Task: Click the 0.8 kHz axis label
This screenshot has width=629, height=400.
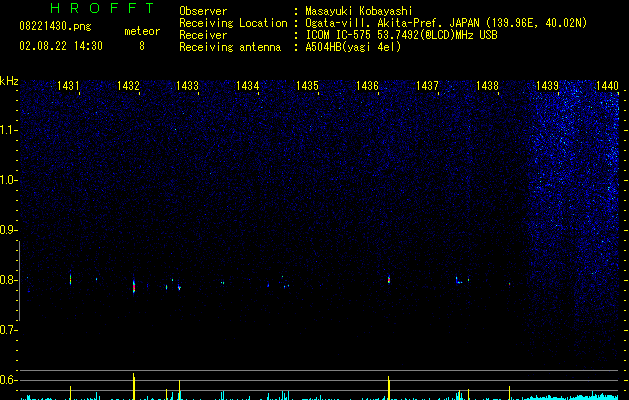Action: point(8,280)
